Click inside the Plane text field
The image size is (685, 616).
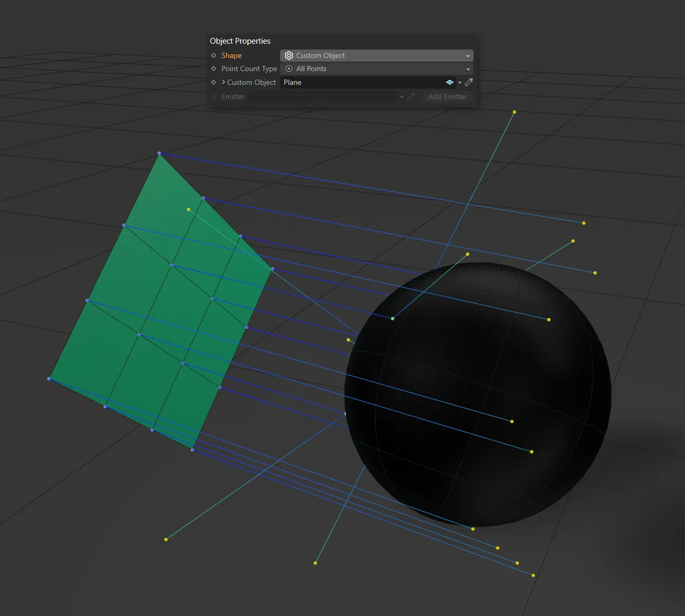point(343,82)
